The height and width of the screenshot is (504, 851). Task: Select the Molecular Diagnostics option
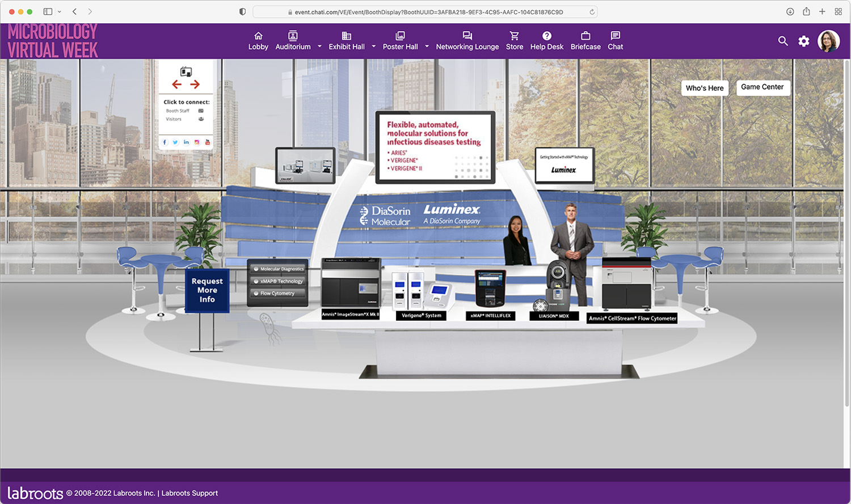pos(277,268)
